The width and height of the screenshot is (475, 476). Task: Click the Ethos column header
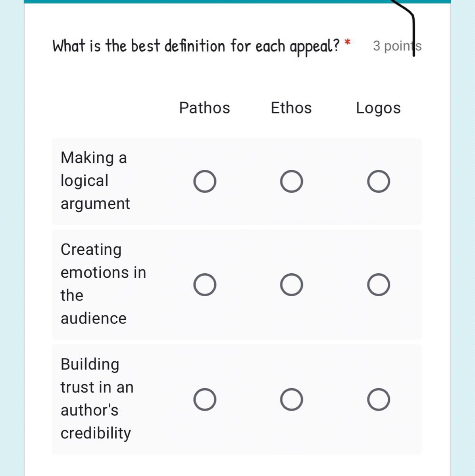291,108
